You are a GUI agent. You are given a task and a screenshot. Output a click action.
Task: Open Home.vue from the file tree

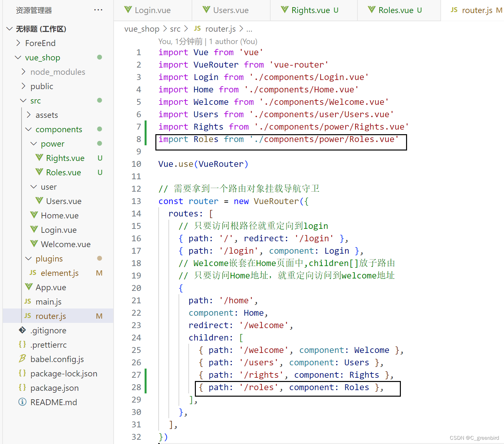click(x=60, y=215)
